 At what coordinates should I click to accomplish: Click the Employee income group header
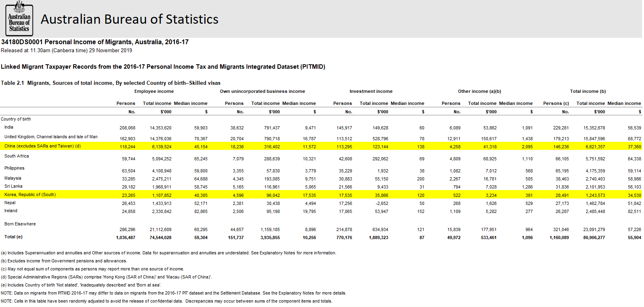(x=154, y=92)
